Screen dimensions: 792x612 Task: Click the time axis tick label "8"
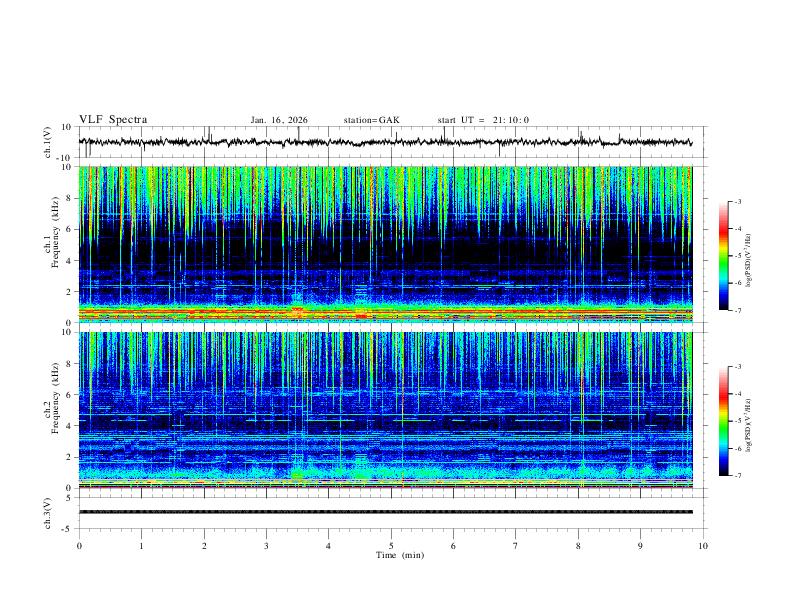(x=578, y=546)
